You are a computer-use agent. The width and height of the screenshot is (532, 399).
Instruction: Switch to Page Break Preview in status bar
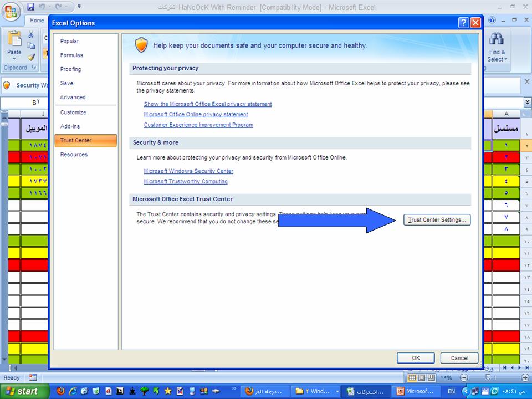pyautogui.click(x=431, y=377)
